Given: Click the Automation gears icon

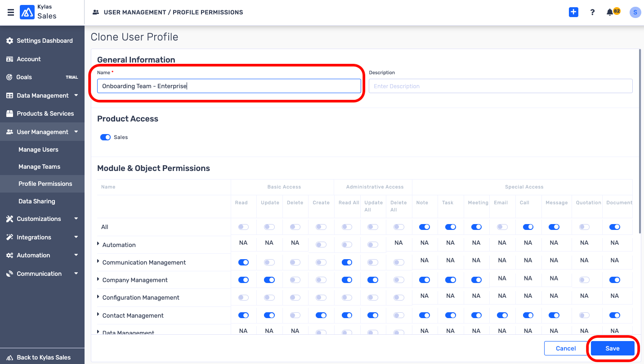Looking at the screenshot, I should point(9,255).
